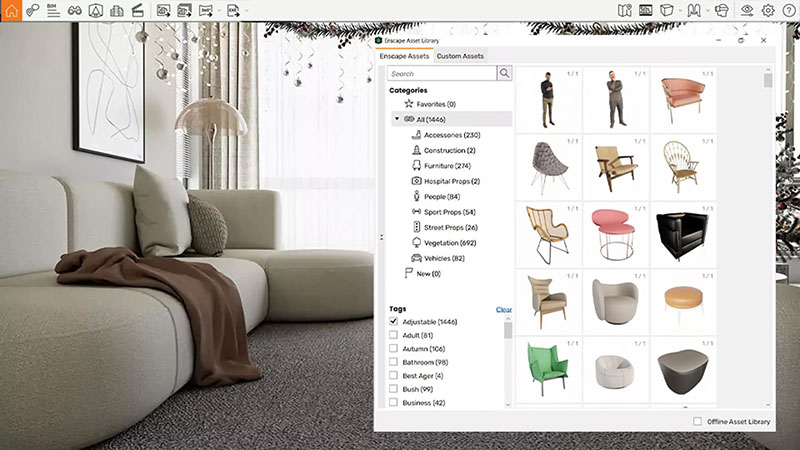Screen dimensions: 800x450
Task: Switch to the Custom Assets tab
Action: pos(460,57)
